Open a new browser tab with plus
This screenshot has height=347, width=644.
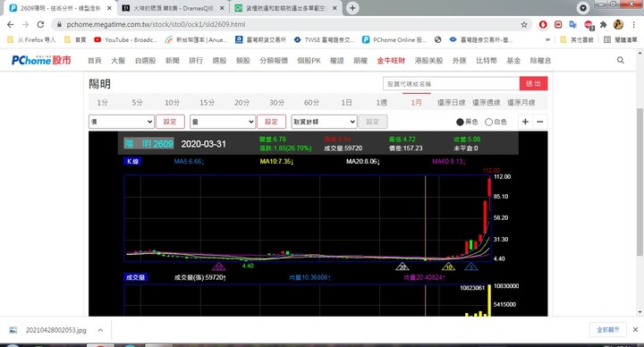[352, 8]
